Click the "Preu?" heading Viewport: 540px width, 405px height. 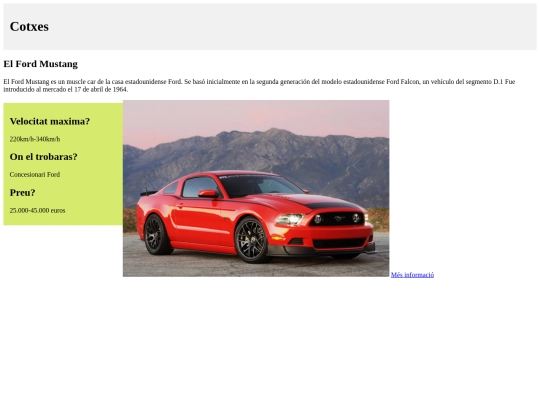tap(22, 193)
